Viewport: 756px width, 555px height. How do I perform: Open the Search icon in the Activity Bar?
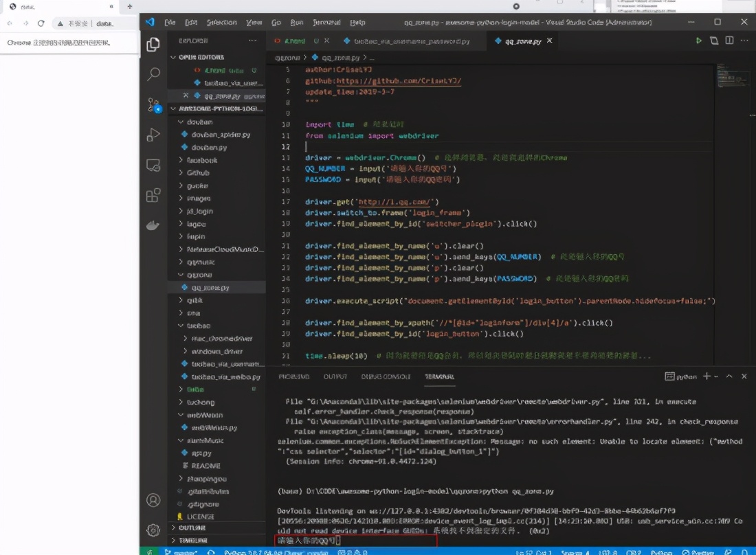point(153,74)
